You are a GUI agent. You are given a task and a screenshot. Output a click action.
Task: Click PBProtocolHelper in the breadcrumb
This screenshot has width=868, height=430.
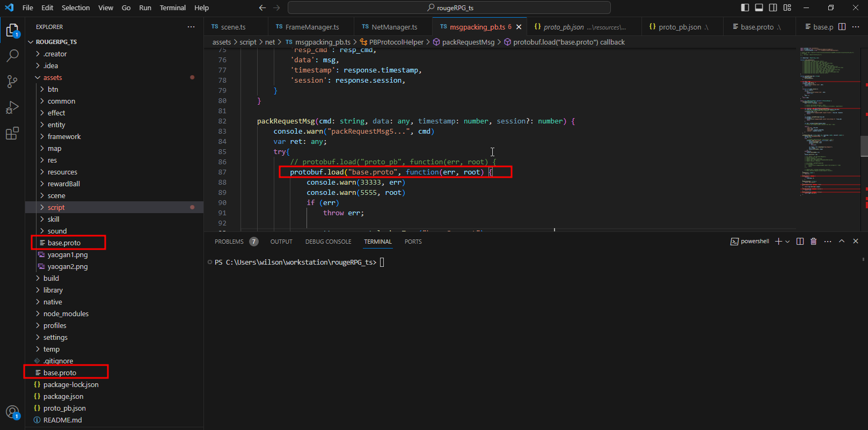pos(396,42)
